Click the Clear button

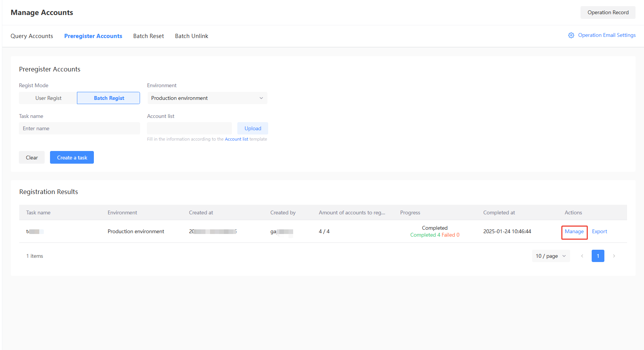click(x=32, y=158)
